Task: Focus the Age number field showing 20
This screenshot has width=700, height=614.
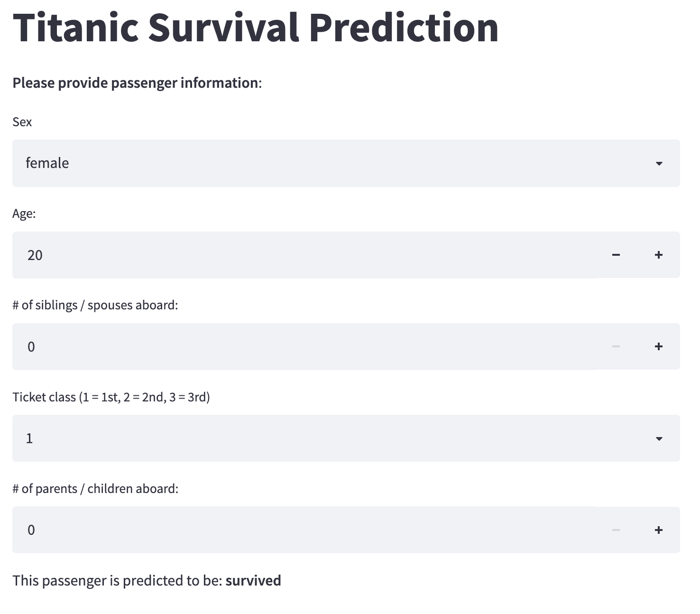Action: (x=304, y=255)
